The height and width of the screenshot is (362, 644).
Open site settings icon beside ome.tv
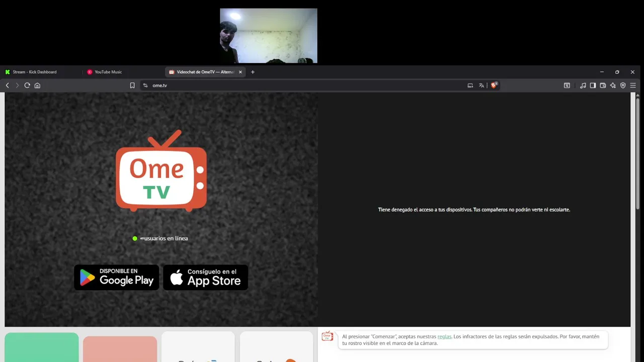click(x=145, y=85)
